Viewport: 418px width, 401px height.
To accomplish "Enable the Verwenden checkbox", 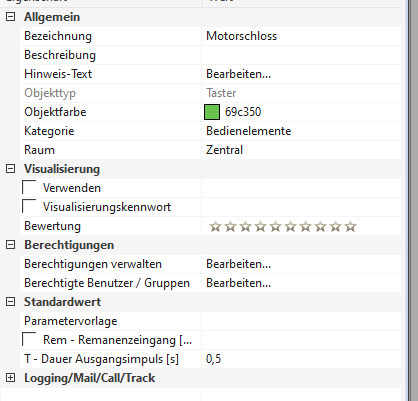I will coord(29,188).
